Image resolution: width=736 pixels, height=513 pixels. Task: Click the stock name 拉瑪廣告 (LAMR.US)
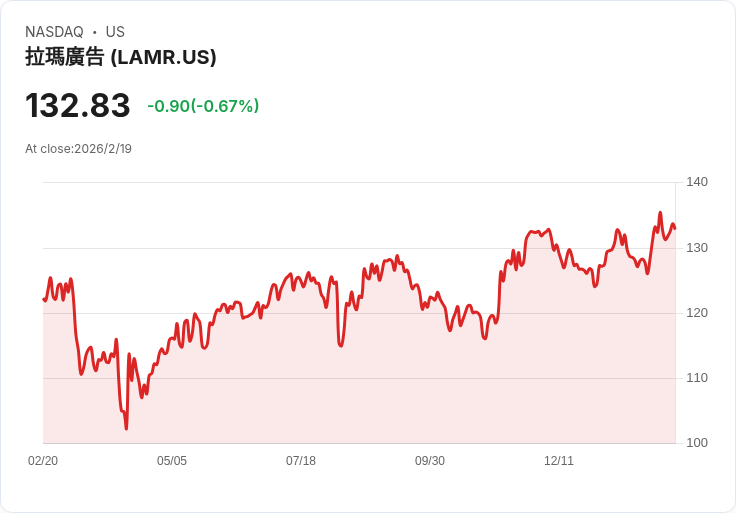pos(121,57)
